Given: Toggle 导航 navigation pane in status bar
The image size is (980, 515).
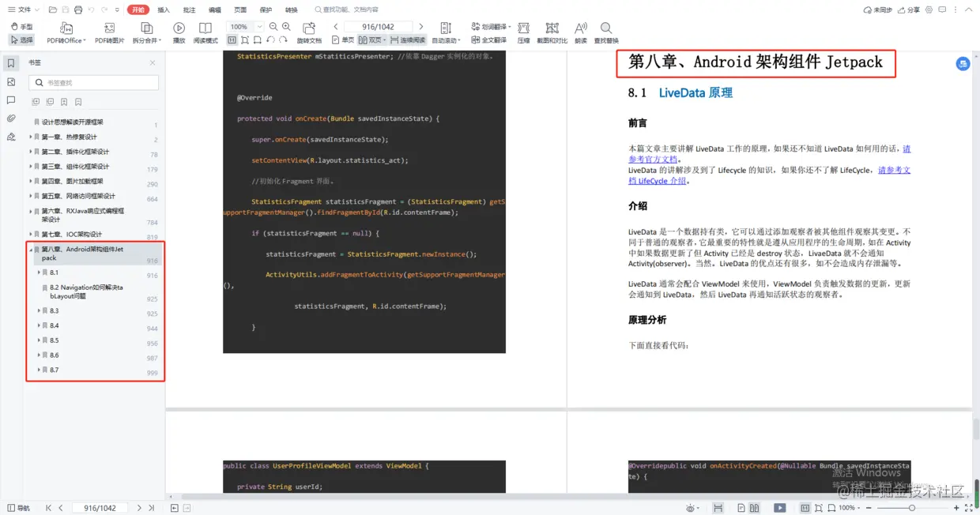Looking at the screenshot, I should 19,508.
